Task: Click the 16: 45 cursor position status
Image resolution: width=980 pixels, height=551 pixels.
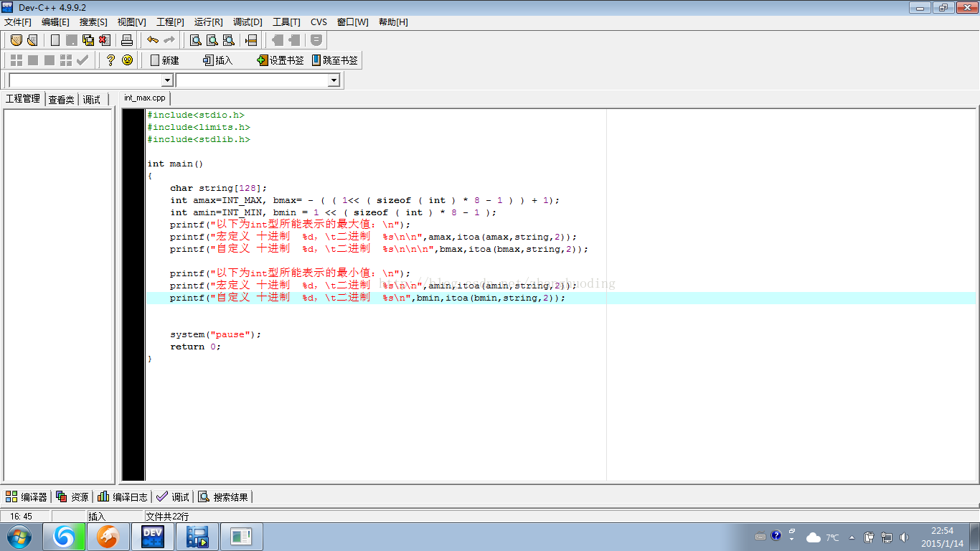Action: [22, 516]
